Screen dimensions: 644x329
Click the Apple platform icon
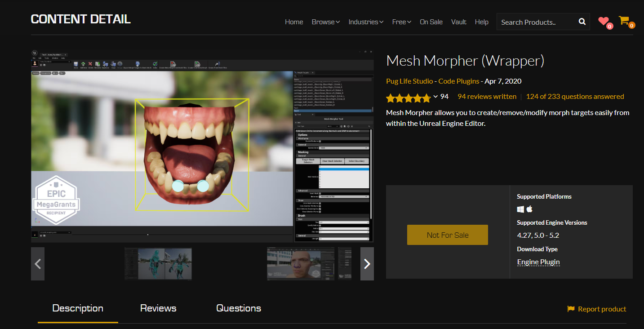tap(529, 209)
